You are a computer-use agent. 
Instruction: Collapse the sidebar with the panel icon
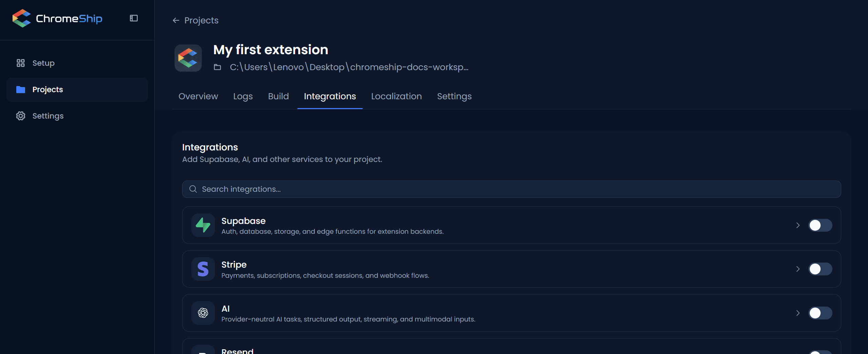(x=134, y=18)
